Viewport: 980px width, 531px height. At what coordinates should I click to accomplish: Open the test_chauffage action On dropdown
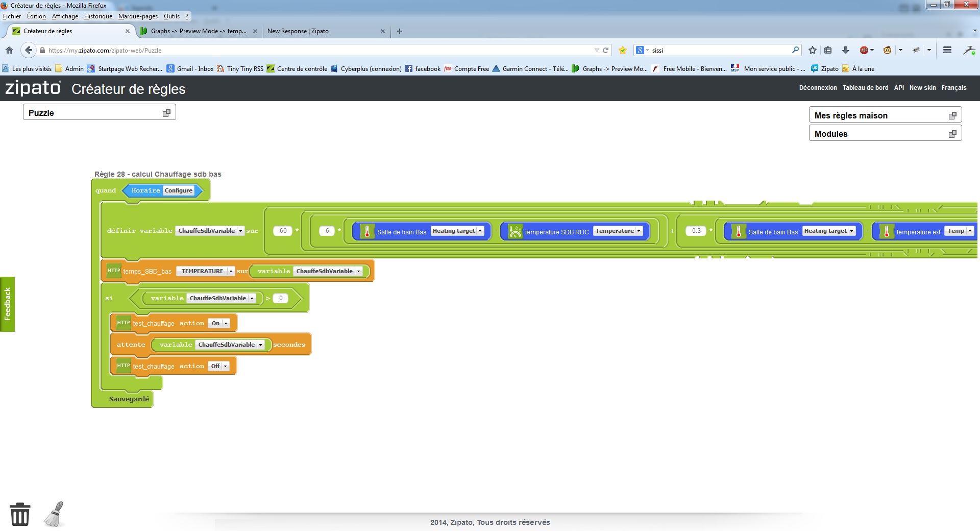pos(226,323)
